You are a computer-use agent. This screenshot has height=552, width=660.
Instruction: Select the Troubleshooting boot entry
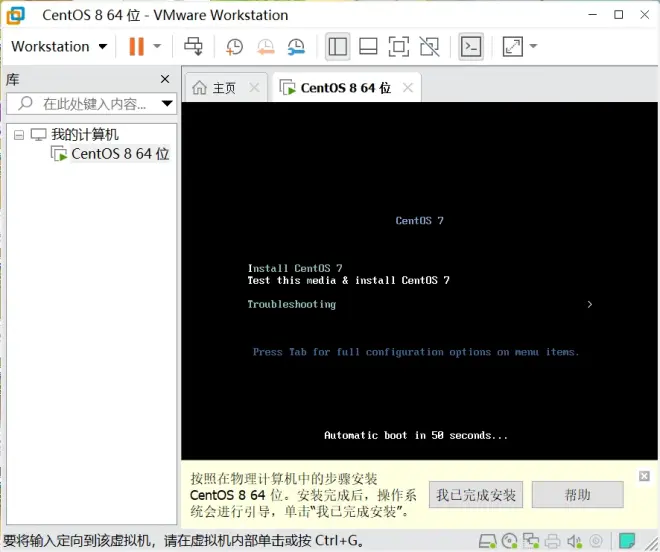click(x=292, y=304)
